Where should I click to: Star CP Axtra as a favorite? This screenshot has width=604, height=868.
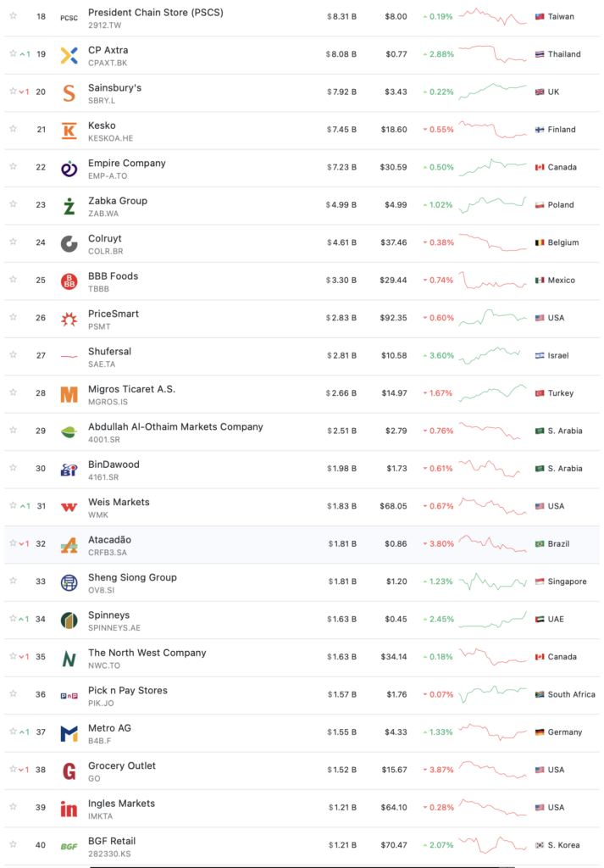point(13,54)
